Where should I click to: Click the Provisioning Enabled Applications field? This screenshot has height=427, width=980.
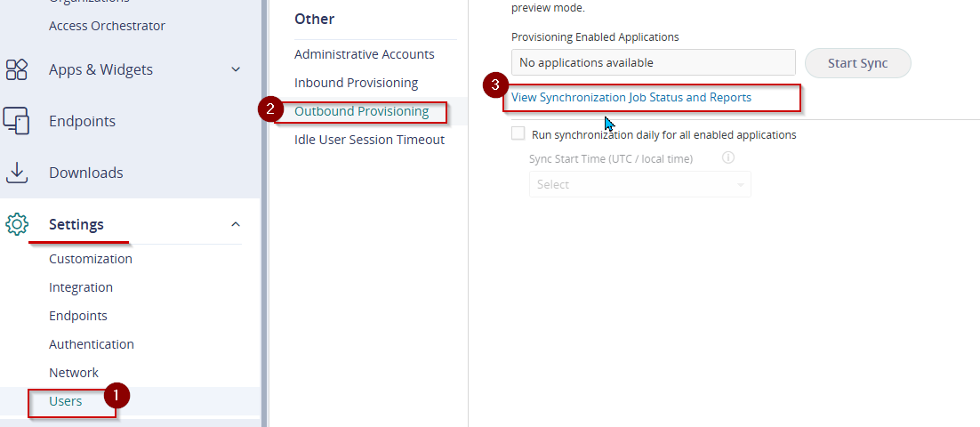tap(653, 62)
